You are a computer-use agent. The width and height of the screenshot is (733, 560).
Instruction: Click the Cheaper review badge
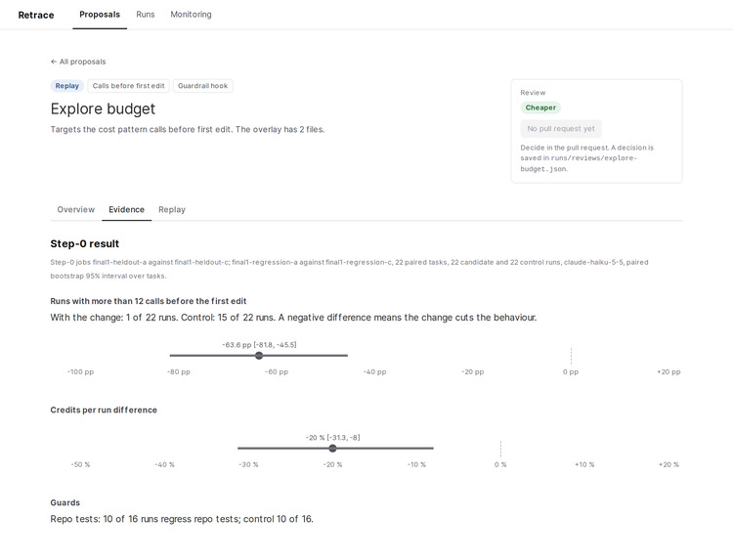[540, 108]
